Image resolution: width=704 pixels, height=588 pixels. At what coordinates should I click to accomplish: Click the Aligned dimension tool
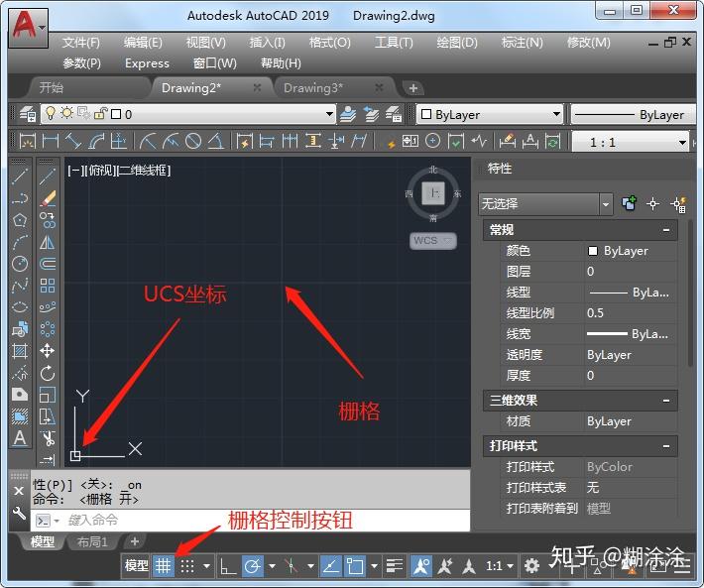[73, 142]
